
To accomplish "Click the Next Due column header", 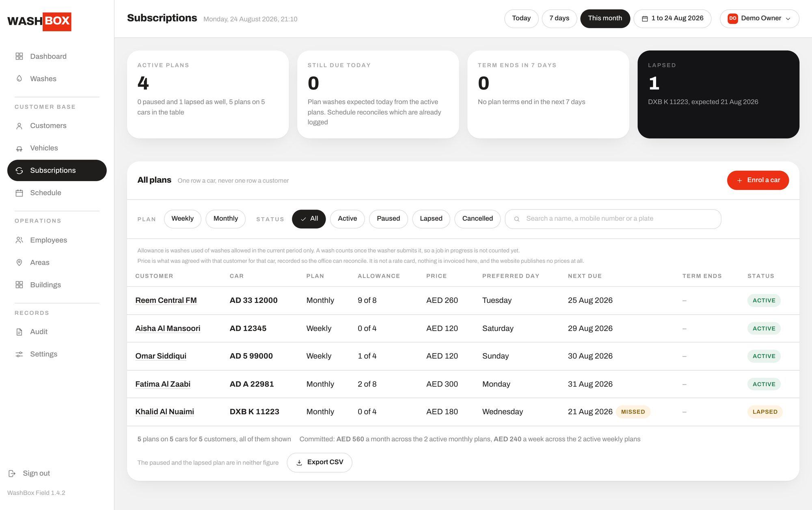I will pos(585,276).
